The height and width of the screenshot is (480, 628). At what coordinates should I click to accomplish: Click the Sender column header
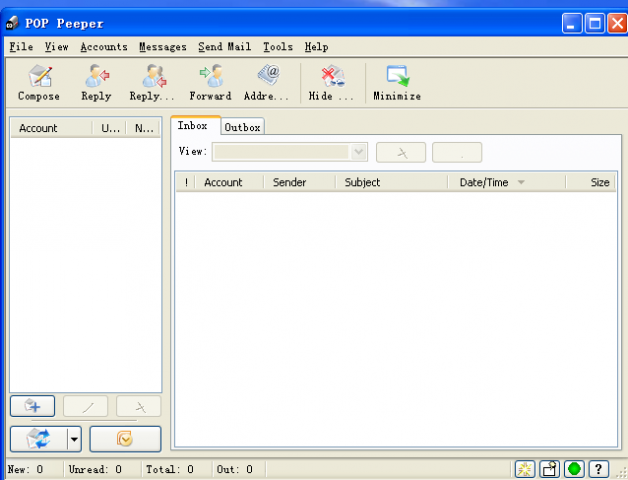[290, 183]
